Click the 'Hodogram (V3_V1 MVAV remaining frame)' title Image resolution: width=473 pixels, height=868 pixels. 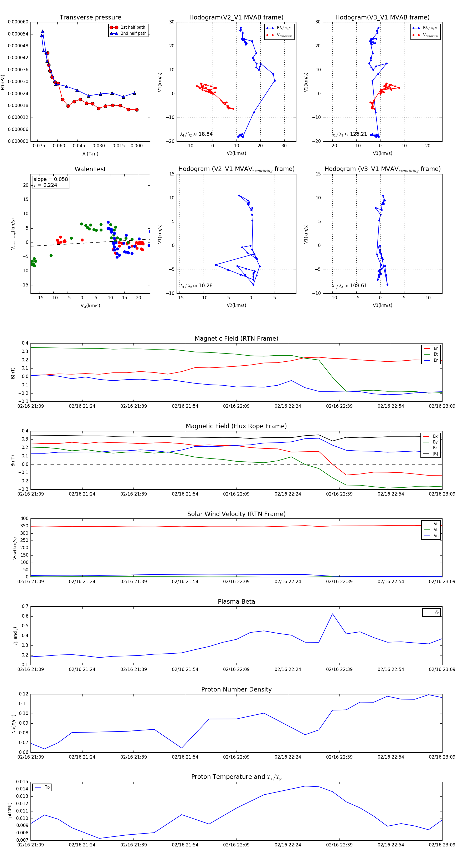[382, 169]
